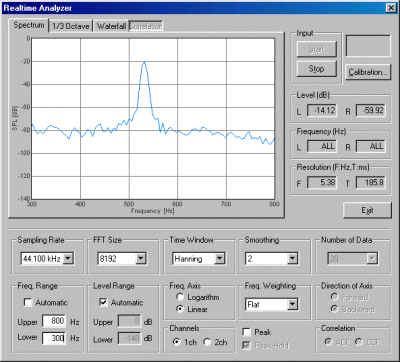Click the Level Range Upper dB field
This screenshot has width=400, height=362.
point(130,321)
